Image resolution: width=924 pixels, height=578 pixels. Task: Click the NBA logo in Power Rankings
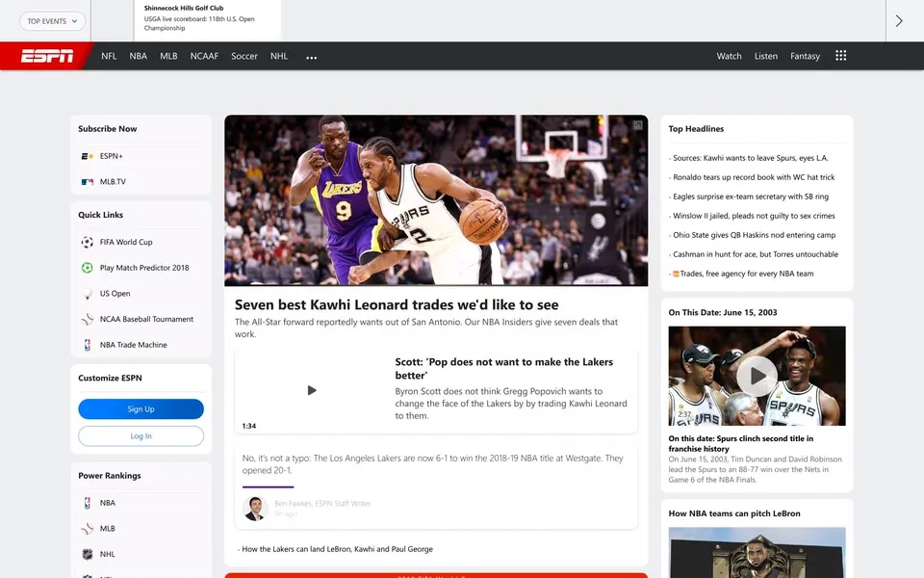tap(88, 503)
